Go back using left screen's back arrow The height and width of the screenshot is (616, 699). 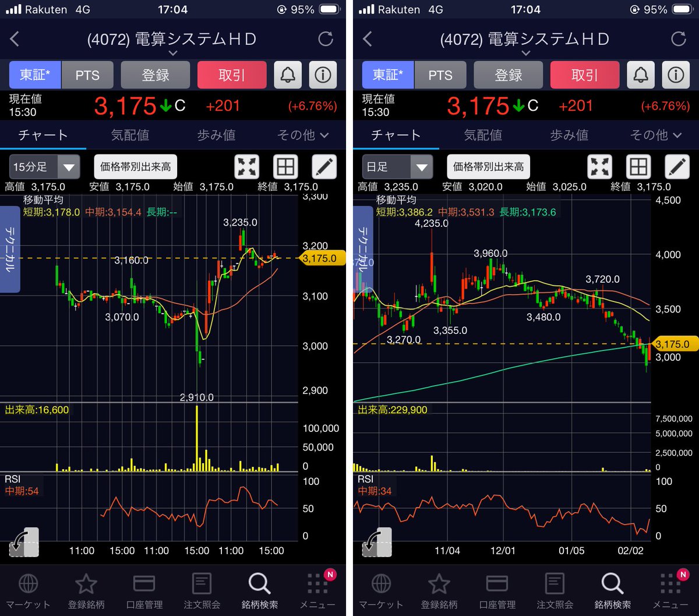tap(15, 39)
